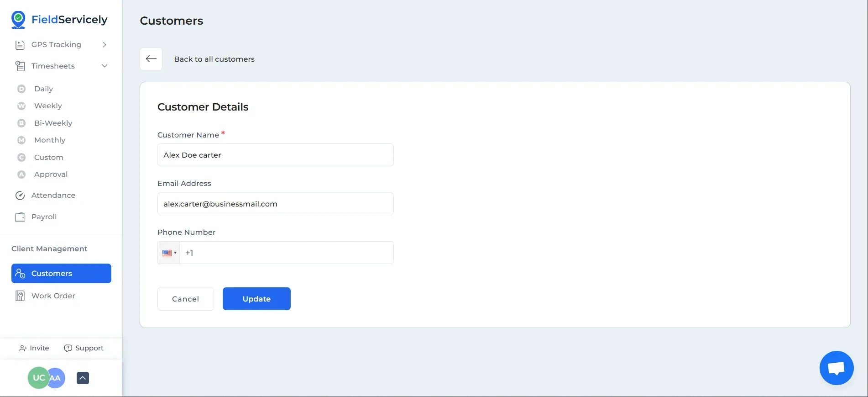
Task: Select the Approval timesheet item
Action: pos(51,175)
